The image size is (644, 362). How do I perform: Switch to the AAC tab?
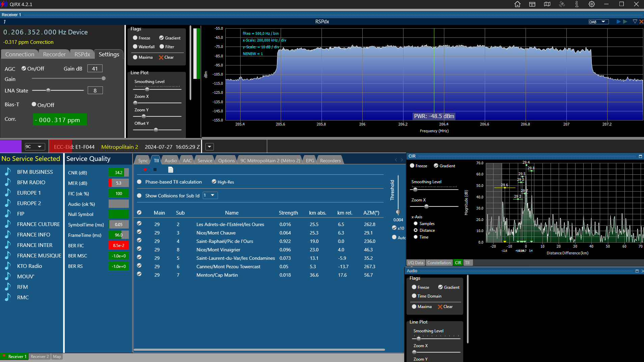(x=187, y=161)
